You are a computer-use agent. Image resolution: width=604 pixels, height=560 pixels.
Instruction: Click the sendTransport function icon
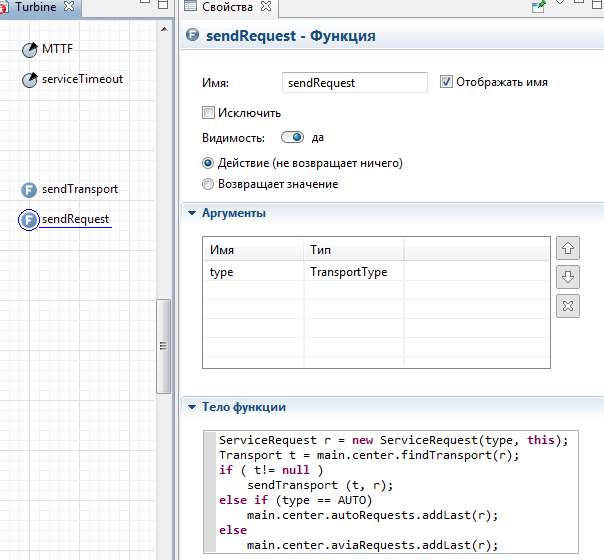click(29, 190)
